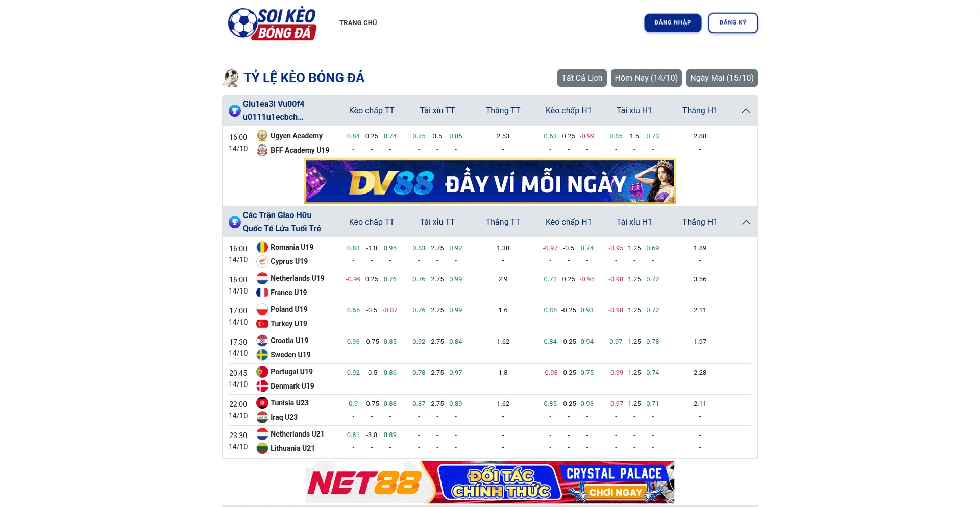Open the Trang Chủ menu item
The height and width of the screenshot is (507, 980).
[x=358, y=23]
